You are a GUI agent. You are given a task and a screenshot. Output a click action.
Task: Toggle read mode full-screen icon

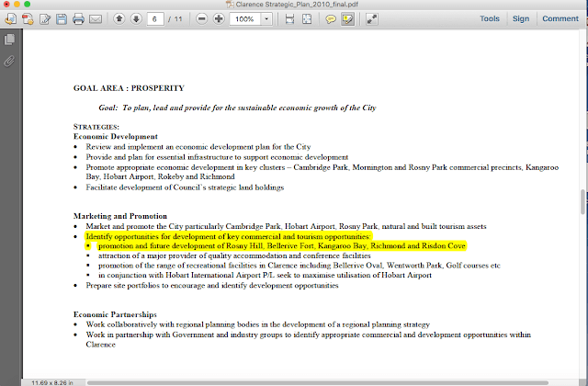[x=372, y=18]
